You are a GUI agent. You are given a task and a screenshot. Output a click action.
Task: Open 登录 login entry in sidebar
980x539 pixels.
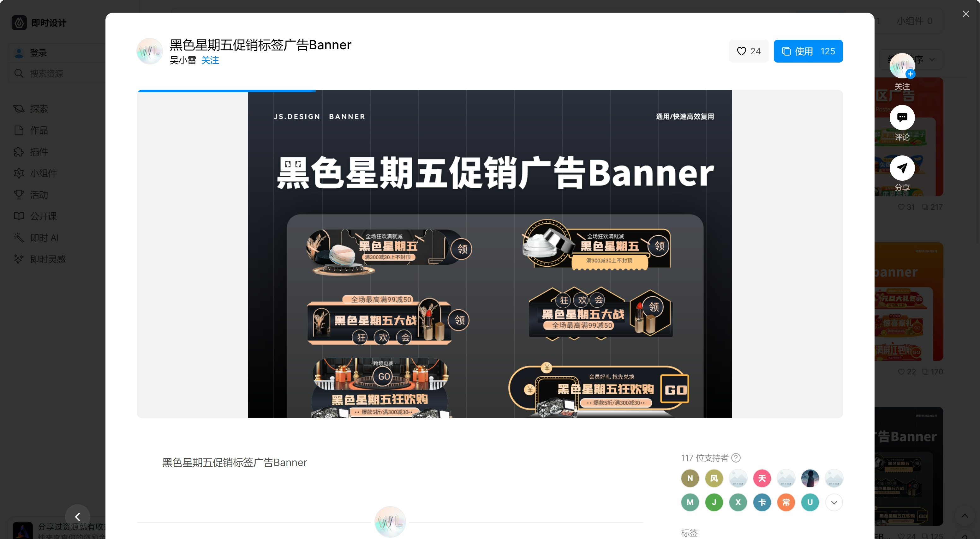click(57, 53)
